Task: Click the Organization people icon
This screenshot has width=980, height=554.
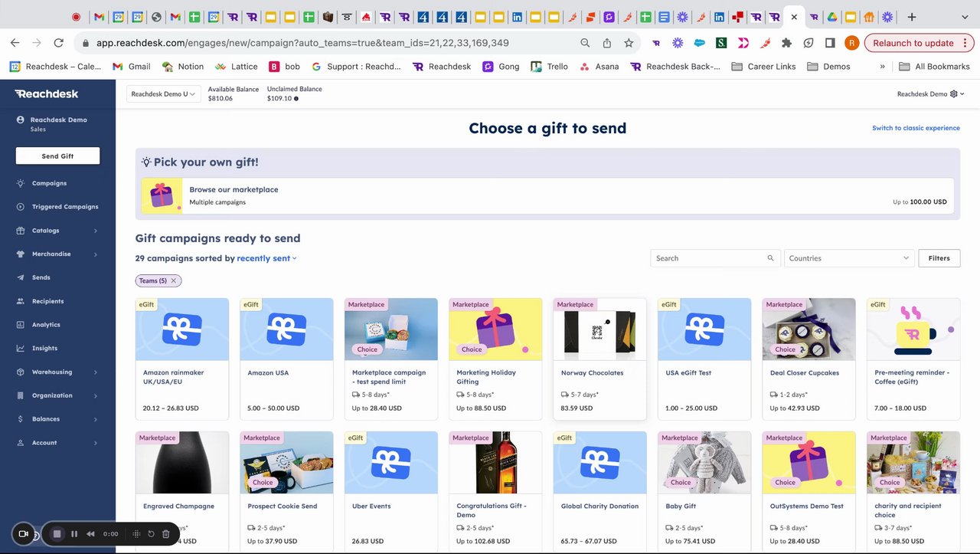Action: click(21, 395)
